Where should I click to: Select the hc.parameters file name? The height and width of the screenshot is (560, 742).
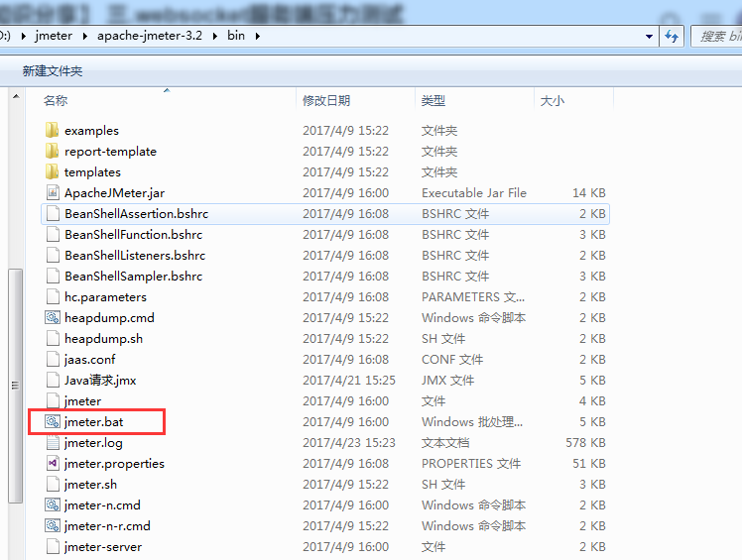pos(105,297)
